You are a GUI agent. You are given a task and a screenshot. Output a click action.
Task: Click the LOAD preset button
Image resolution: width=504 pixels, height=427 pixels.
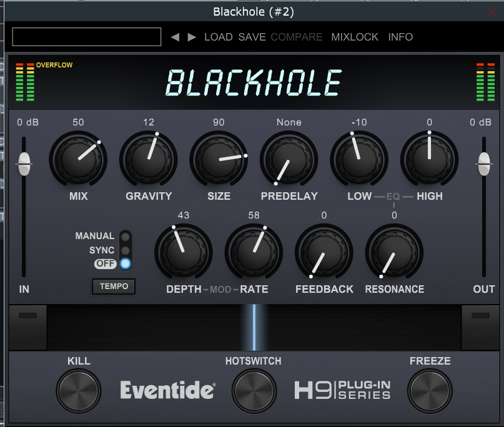219,37
